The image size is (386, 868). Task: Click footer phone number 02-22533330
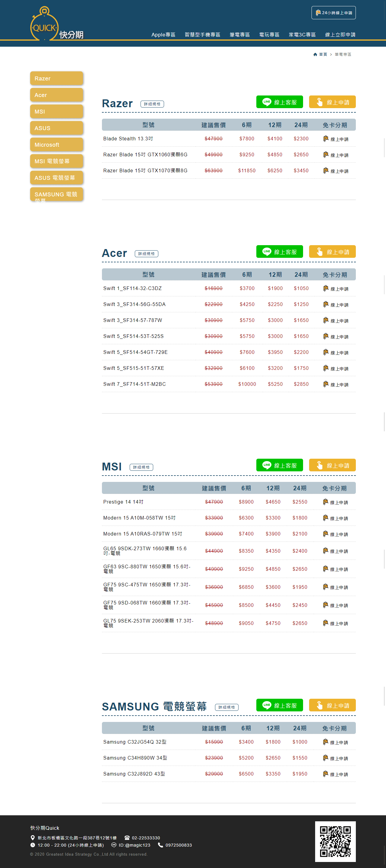(146, 838)
